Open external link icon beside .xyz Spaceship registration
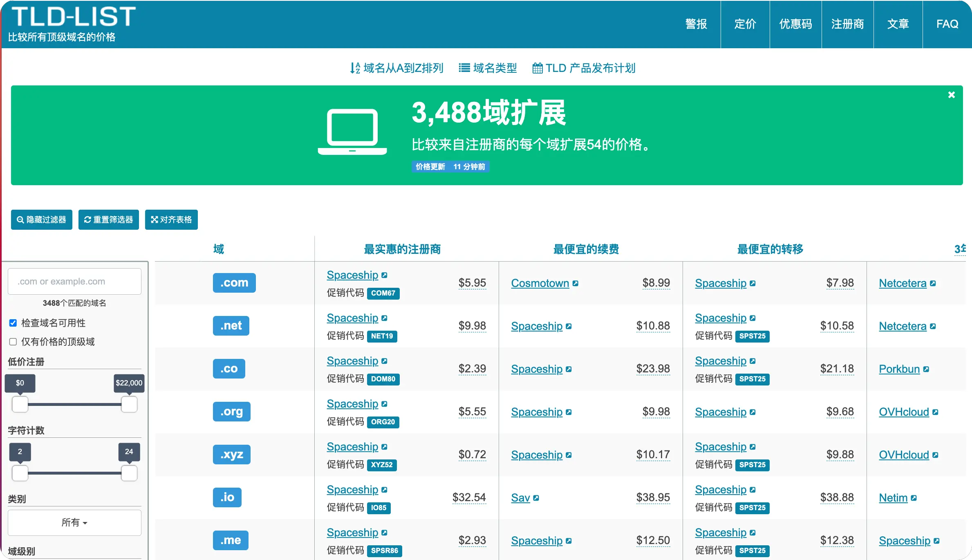972x560 pixels. point(384,447)
